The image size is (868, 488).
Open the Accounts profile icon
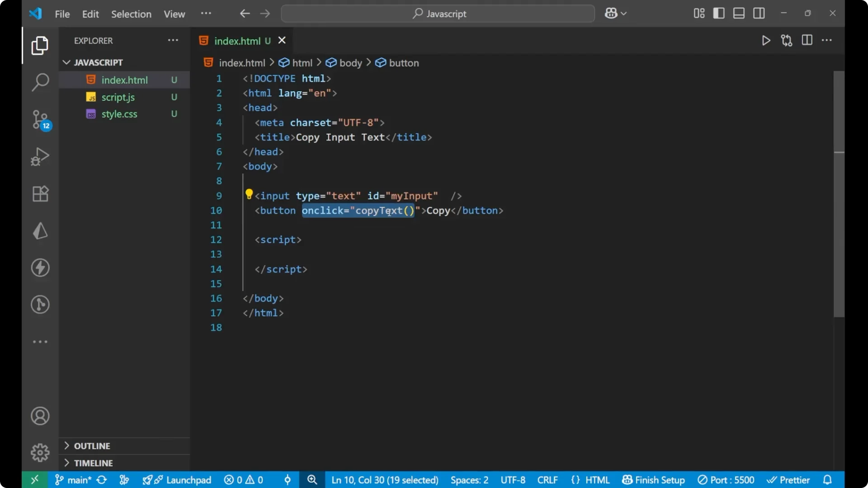tap(40, 416)
